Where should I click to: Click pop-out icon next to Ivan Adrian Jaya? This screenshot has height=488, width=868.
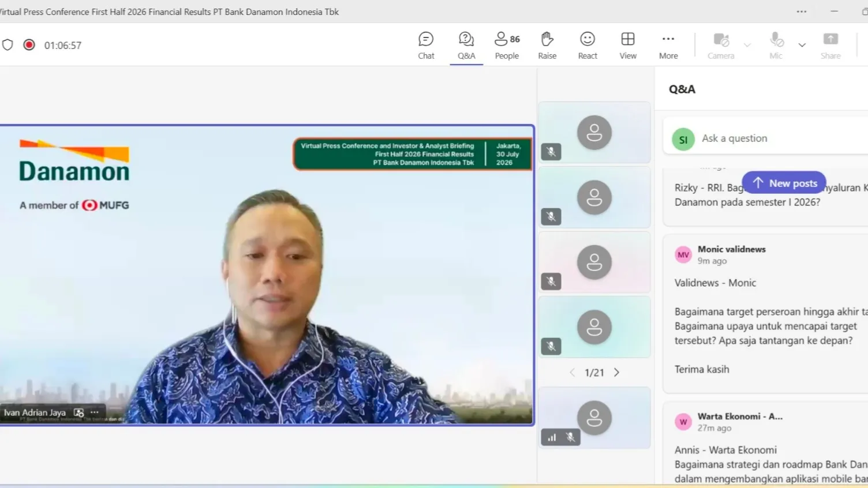click(79, 412)
